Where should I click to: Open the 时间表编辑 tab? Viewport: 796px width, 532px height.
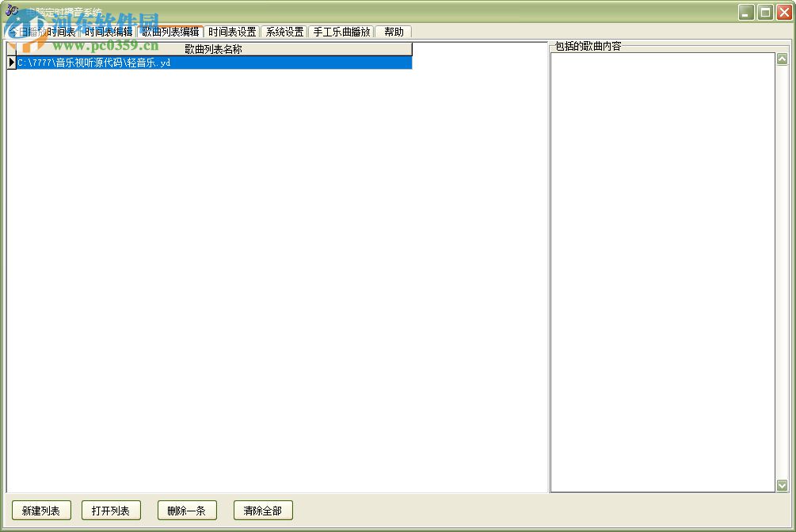109,32
